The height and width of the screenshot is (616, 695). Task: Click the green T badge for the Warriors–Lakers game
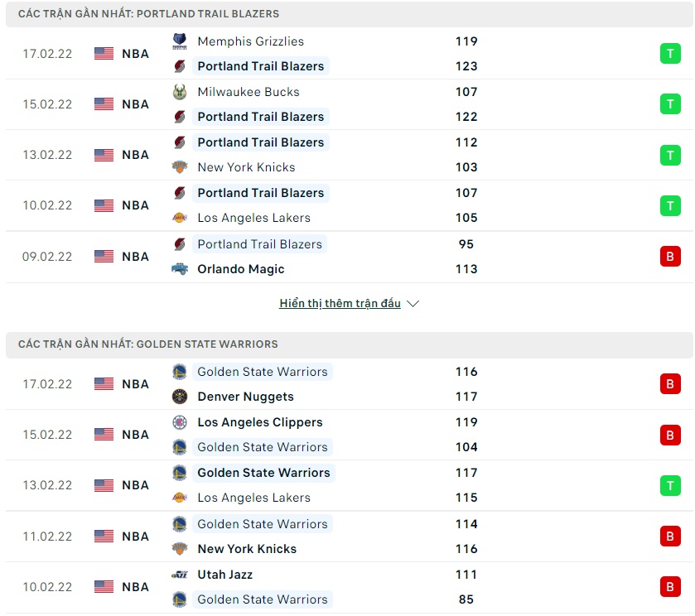(669, 485)
